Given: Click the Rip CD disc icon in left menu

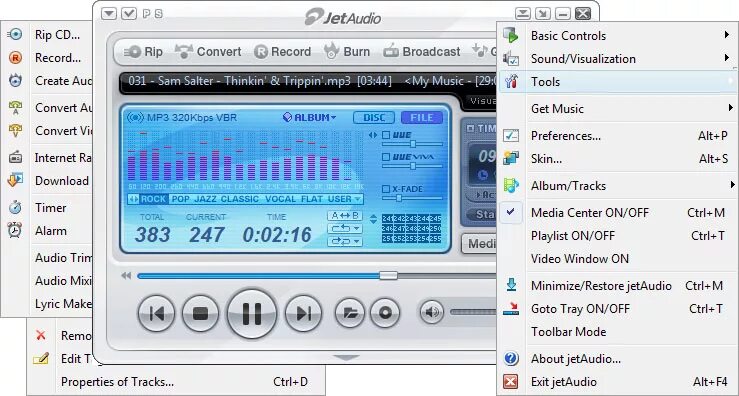Looking at the screenshot, I should pos(15,34).
